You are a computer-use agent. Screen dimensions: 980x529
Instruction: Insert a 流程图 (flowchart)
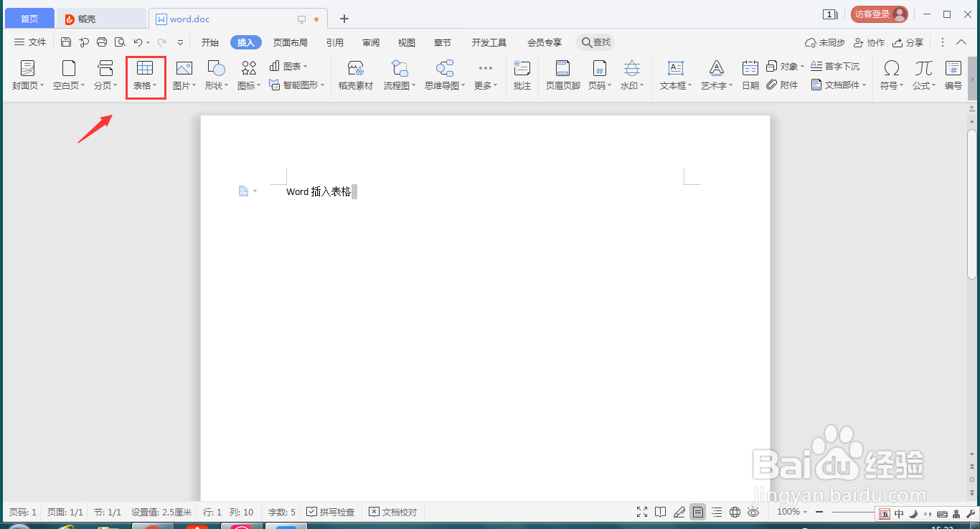tap(399, 75)
